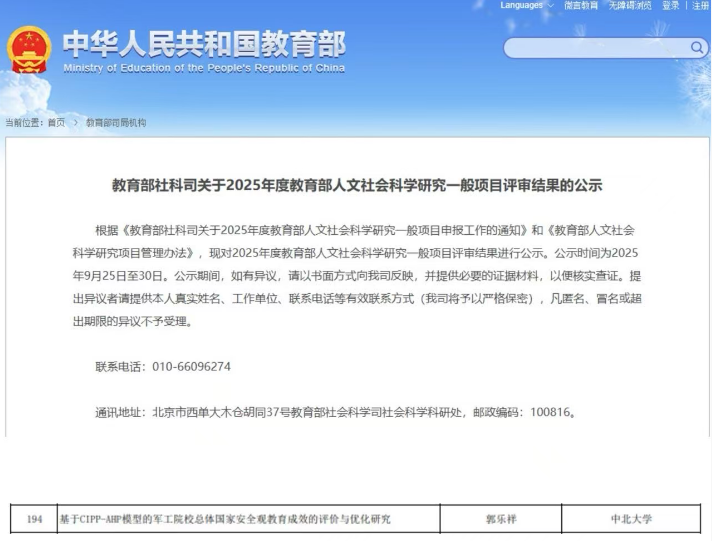Click the breadcrumb separator chevron

tap(75, 122)
